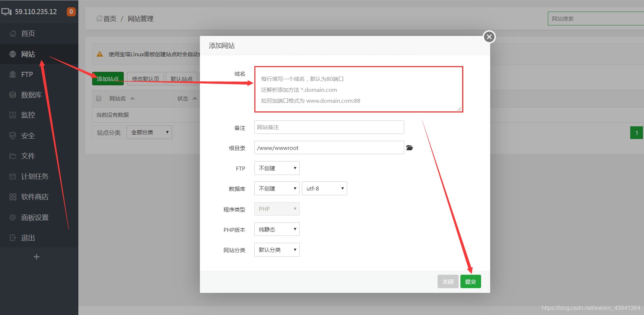
Task: Click the 网站搜索 search box
Action: [x=596, y=19]
